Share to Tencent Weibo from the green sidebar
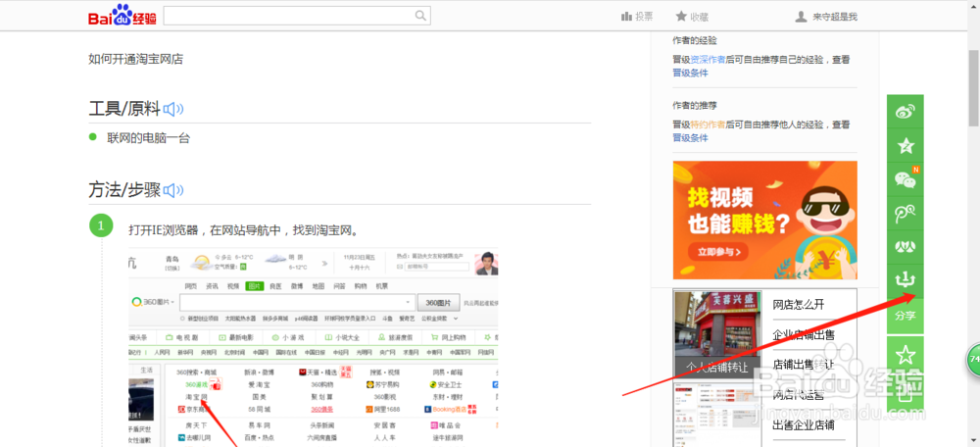Viewport: 980px width, 447px height. (x=905, y=214)
